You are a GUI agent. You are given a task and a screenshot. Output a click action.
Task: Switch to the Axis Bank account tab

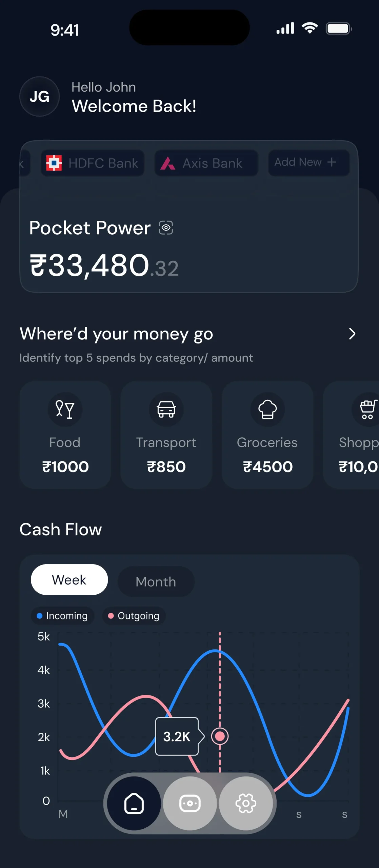pos(206,163)
